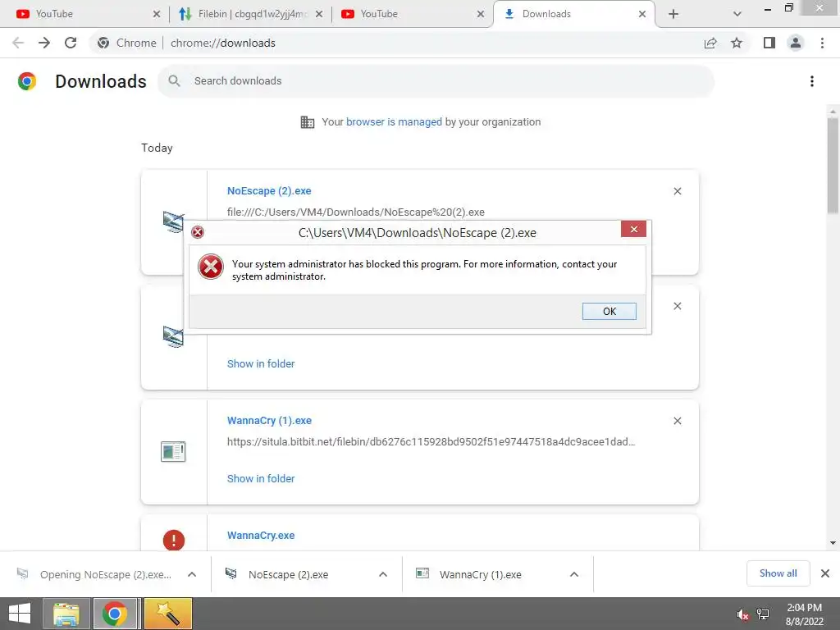Click the muted volume tray icon
Viewport: 840px width, 630px height.
click(742, 614)
